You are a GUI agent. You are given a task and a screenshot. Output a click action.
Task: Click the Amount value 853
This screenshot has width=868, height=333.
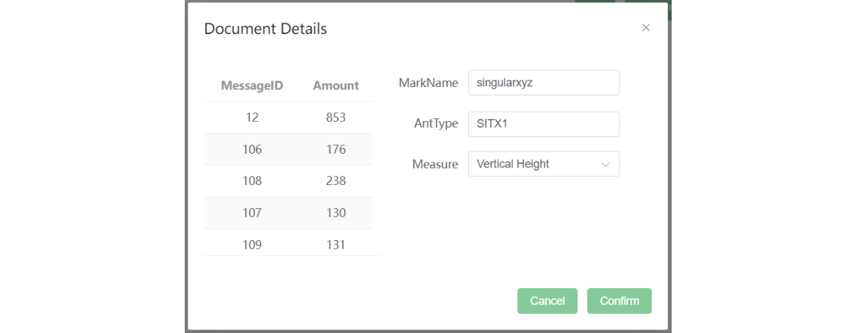click(335, 118)
